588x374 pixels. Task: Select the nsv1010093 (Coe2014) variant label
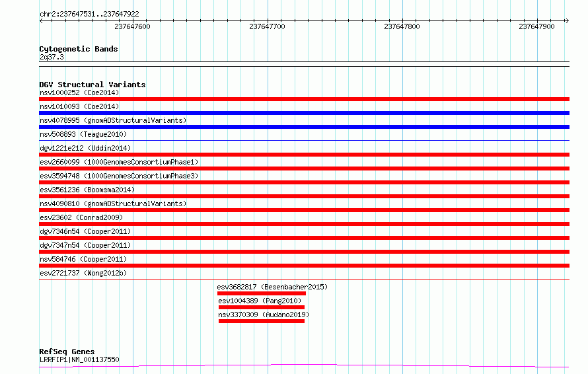79,106
